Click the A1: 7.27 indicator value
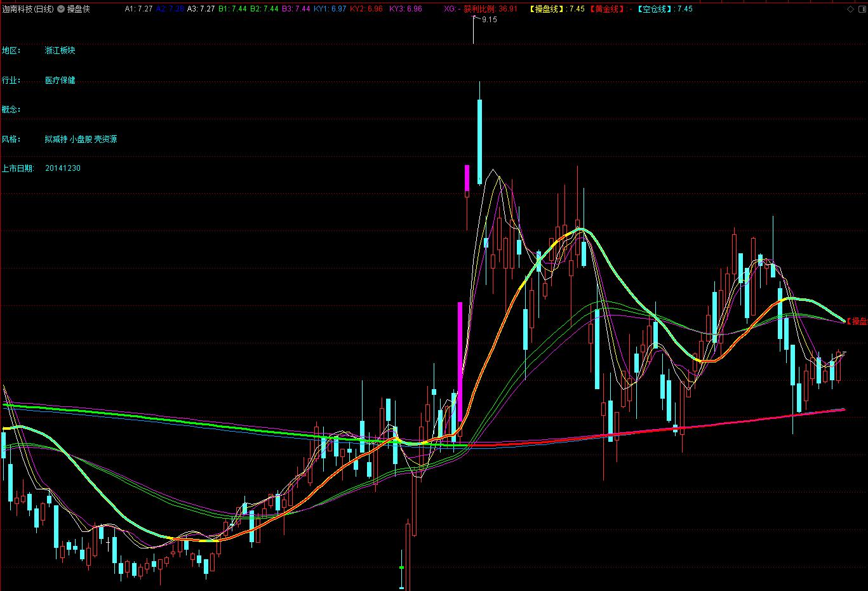Image resolution: width=868 pixels, height=591 pixels. tap(138, 9)
